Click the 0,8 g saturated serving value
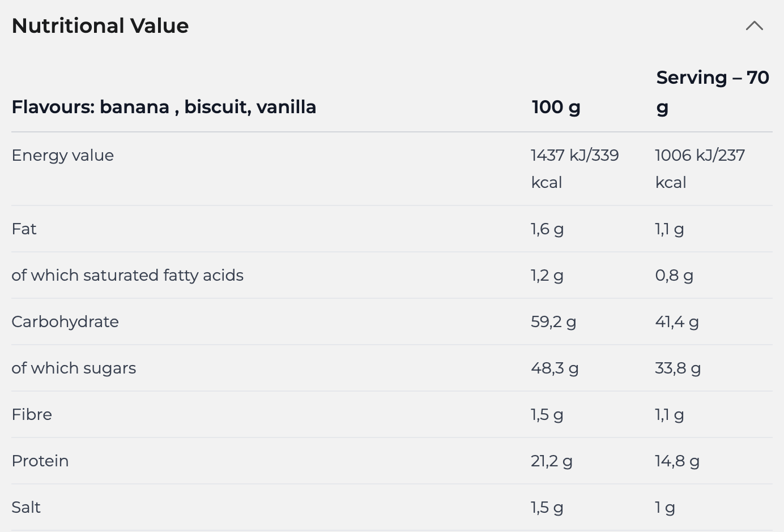Image resolution: width=784 pixels, height=532 pixels. (674, 275)
